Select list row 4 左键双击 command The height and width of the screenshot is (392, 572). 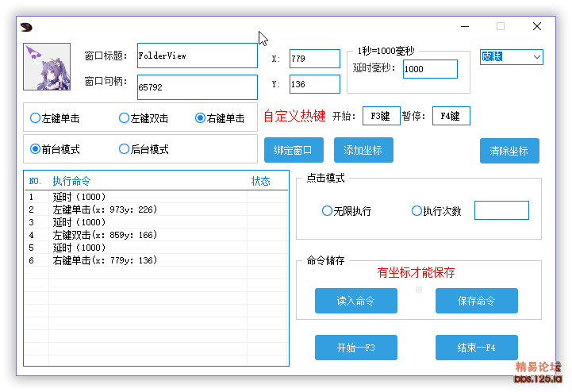106,235
